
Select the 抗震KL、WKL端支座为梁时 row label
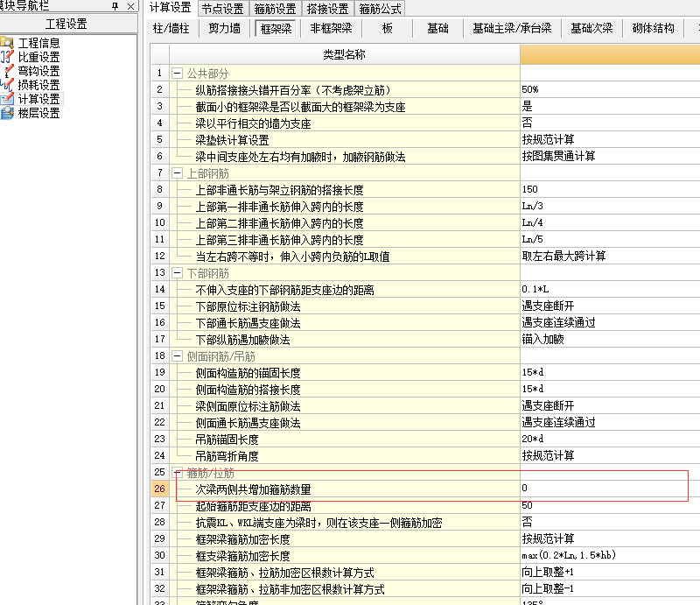click(318, 523)
